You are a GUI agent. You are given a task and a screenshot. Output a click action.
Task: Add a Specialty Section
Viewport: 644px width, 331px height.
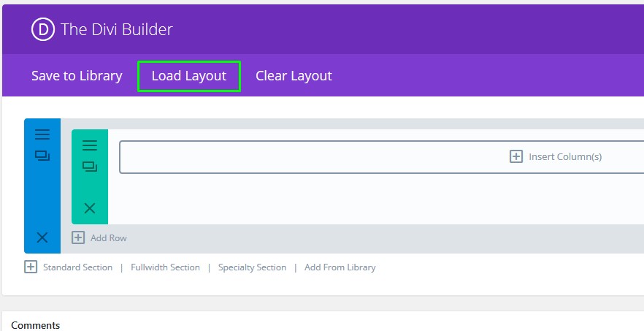pyautogui.click(x=252, y=267)
